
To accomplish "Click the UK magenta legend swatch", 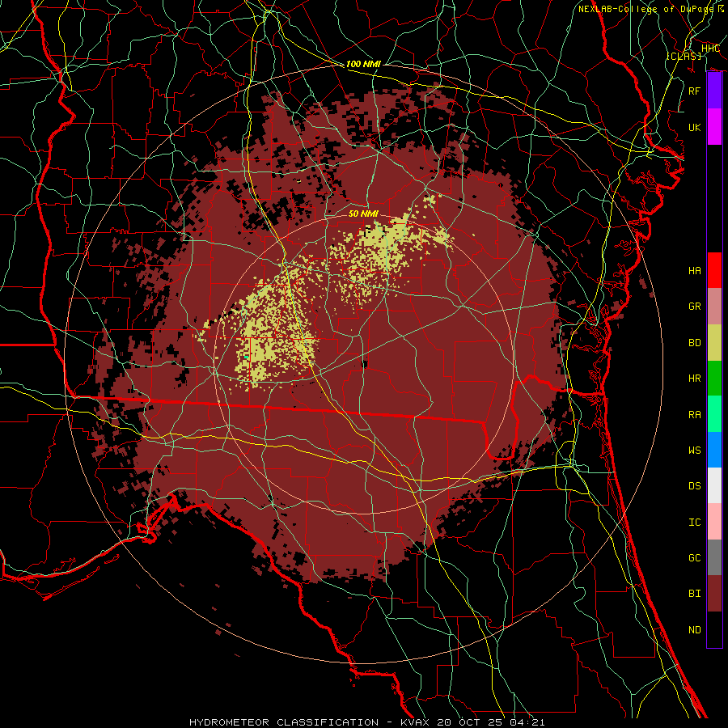I will pos(714,127).
